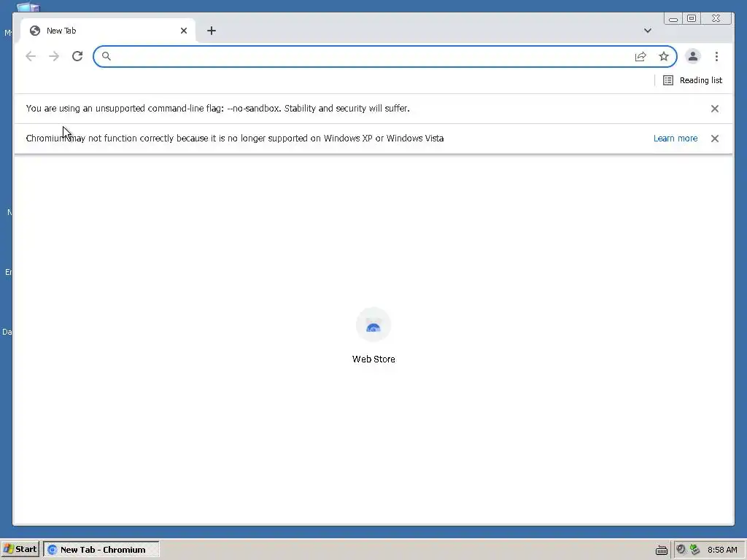Screen dimensions: 747x560
Task: Reload the current page
Action: pyautogui.click(x=77, y=56)
